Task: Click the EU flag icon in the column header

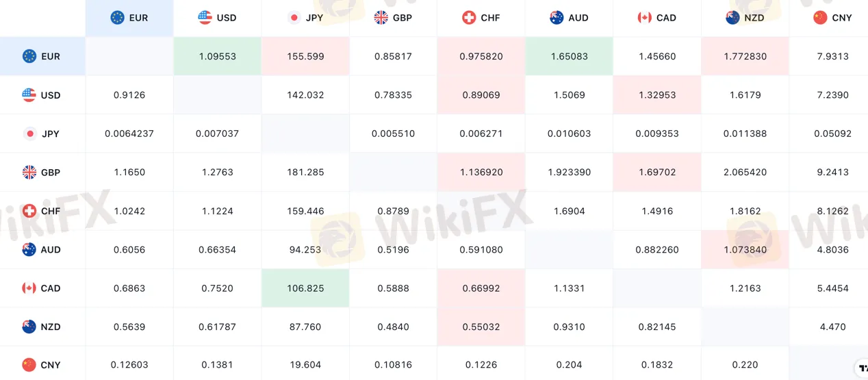Action: click(117, 18)
